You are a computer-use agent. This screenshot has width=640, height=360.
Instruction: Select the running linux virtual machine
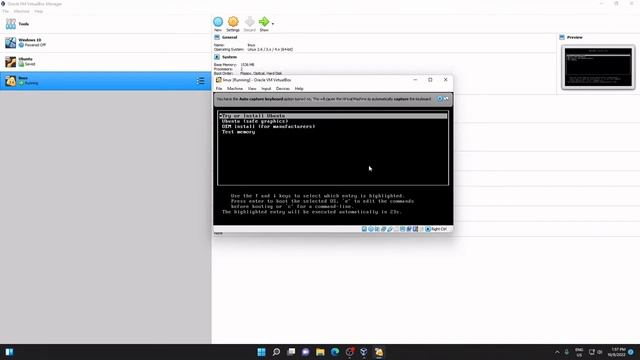[106, 81]
